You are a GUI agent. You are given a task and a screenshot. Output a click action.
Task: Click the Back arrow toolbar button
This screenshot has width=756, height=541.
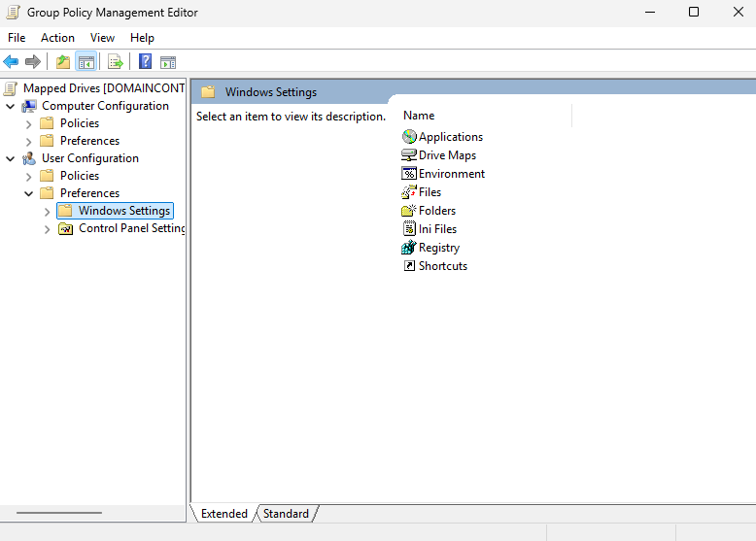12,62
